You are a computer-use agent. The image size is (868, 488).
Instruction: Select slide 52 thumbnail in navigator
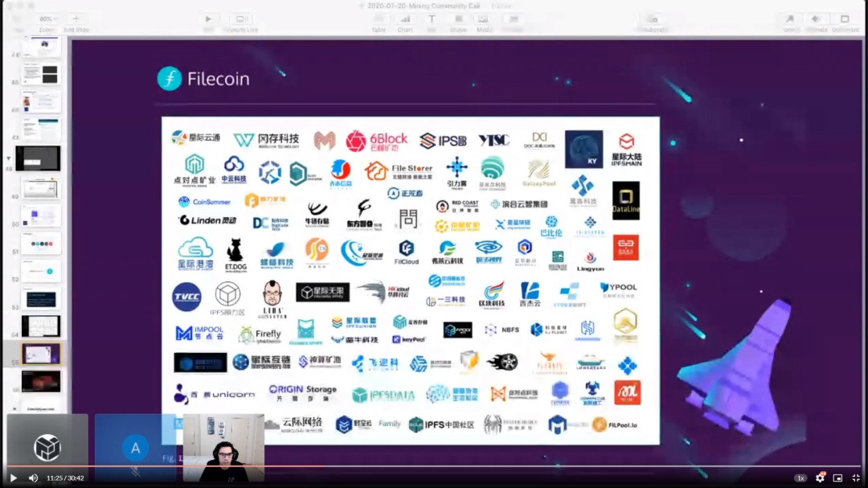point(41,272)
